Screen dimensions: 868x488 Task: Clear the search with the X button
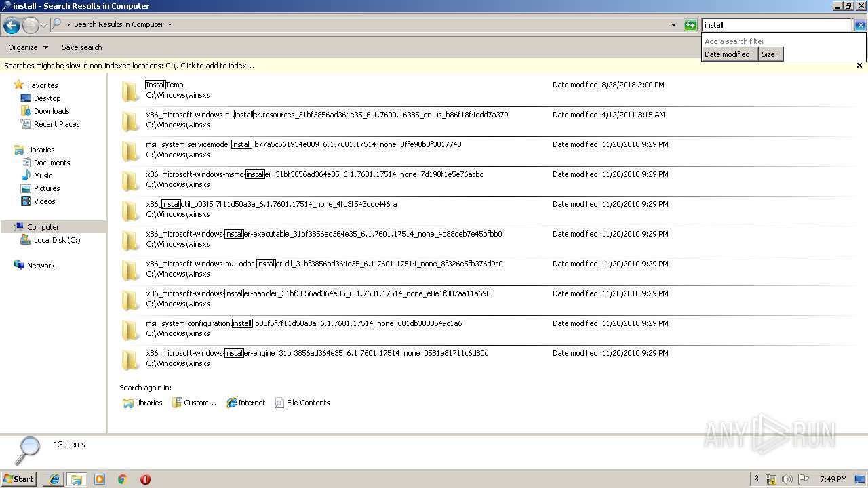pos(860,25)
